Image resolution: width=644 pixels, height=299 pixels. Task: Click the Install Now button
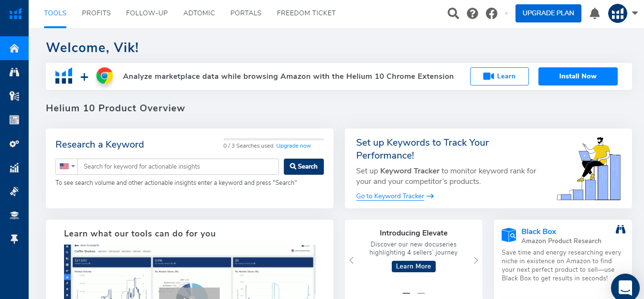pos(578,76)
